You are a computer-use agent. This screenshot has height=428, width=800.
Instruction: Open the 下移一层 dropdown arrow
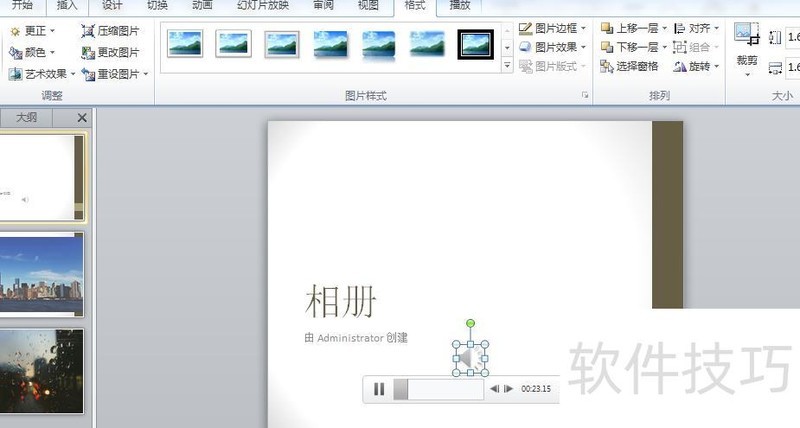(x=664, y=48)
